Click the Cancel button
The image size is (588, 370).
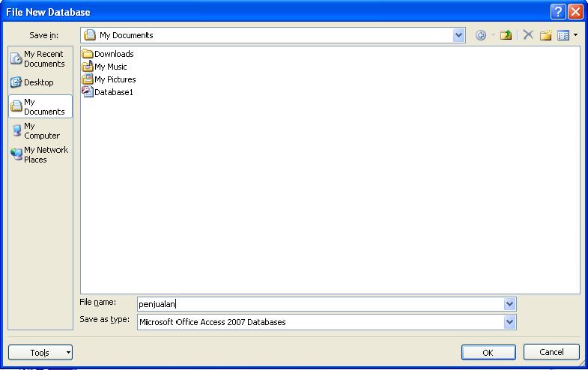point(551,352)
